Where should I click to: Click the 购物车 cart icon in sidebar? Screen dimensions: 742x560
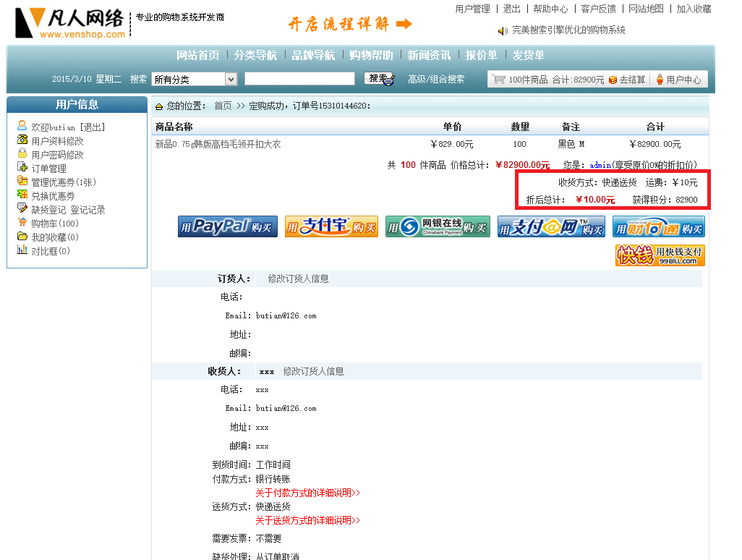tap(22, 221)
